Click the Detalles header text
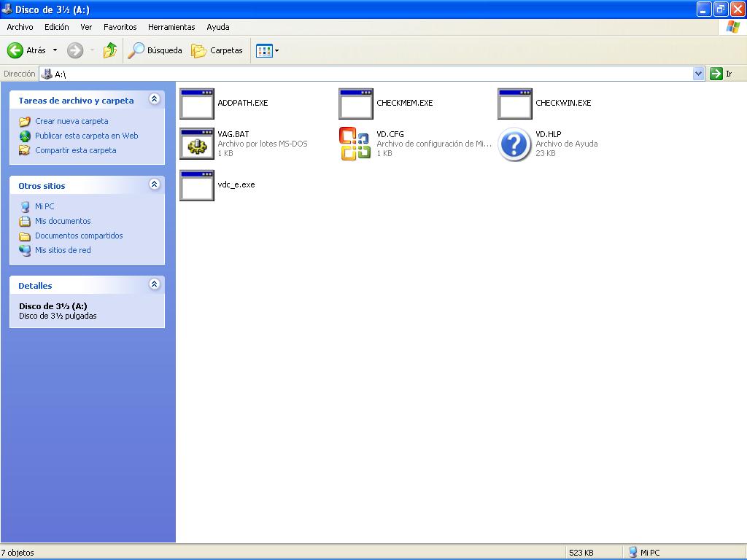 pyautogui.click(x=35, y=286)
